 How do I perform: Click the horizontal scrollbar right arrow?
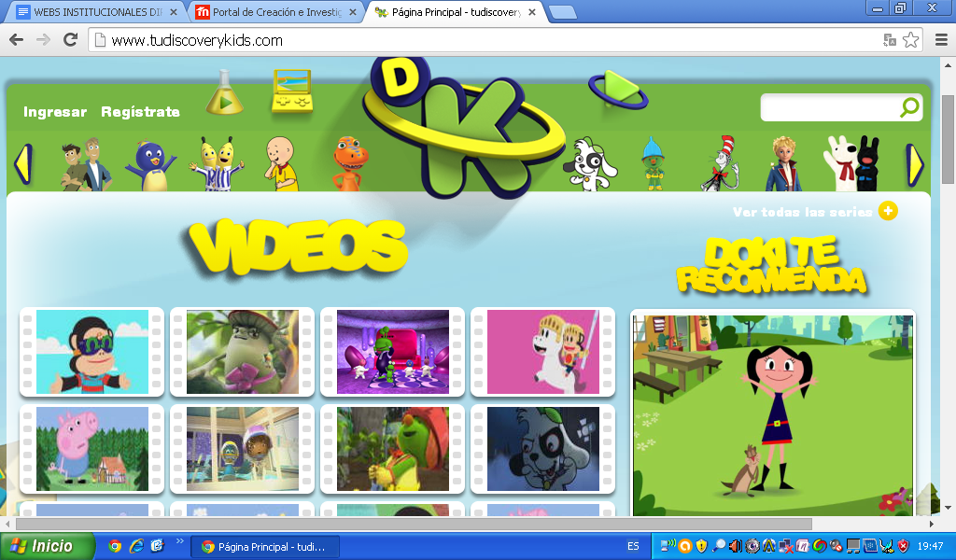point(931,524)
